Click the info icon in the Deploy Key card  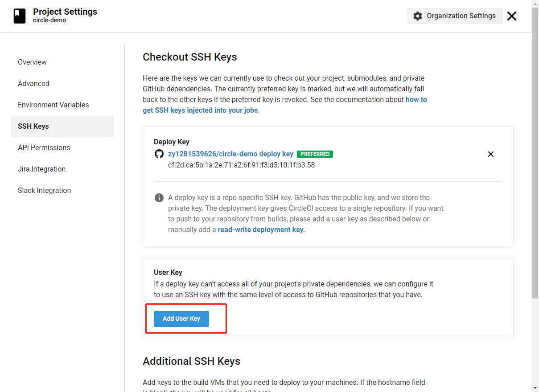(159, 197)
